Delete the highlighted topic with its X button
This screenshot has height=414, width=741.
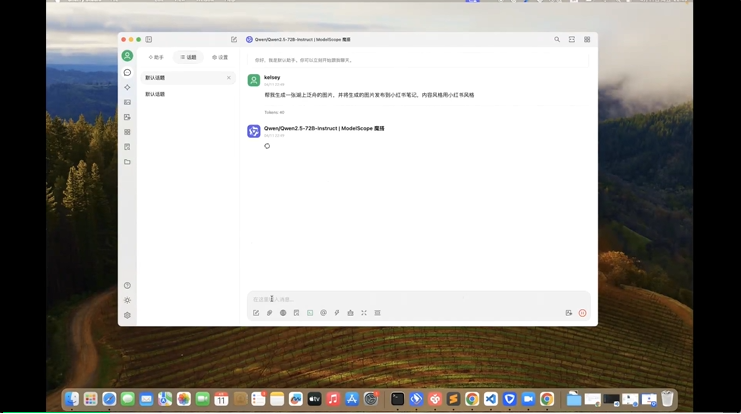tap(229, 78)
